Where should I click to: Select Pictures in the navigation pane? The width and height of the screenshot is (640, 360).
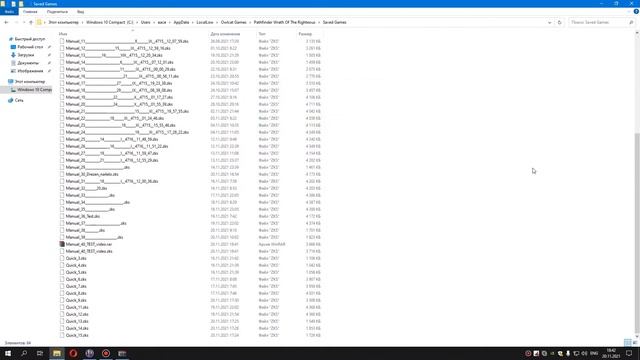(x=30, y=71)
